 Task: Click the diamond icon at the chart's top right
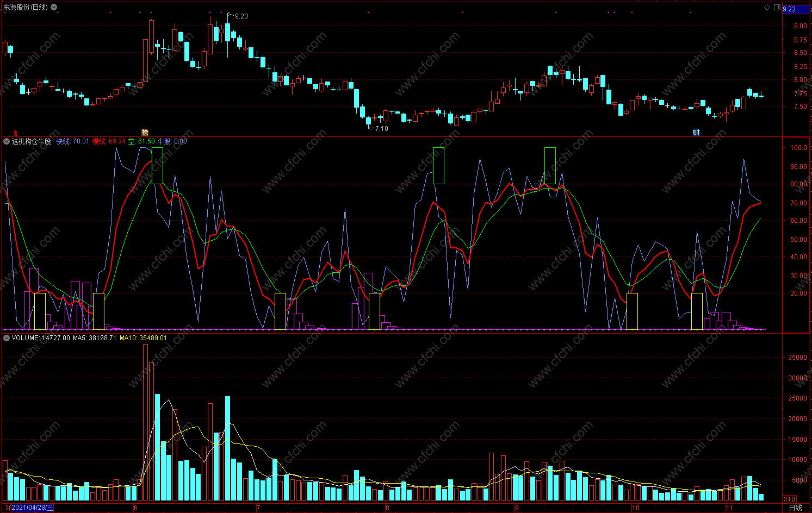coord(767,8)
